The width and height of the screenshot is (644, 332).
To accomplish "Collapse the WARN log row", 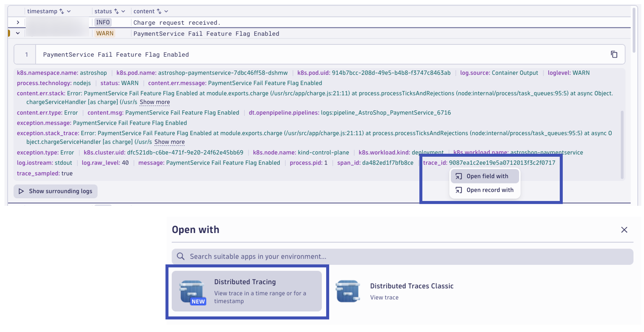I will click(x=18, y=33).
